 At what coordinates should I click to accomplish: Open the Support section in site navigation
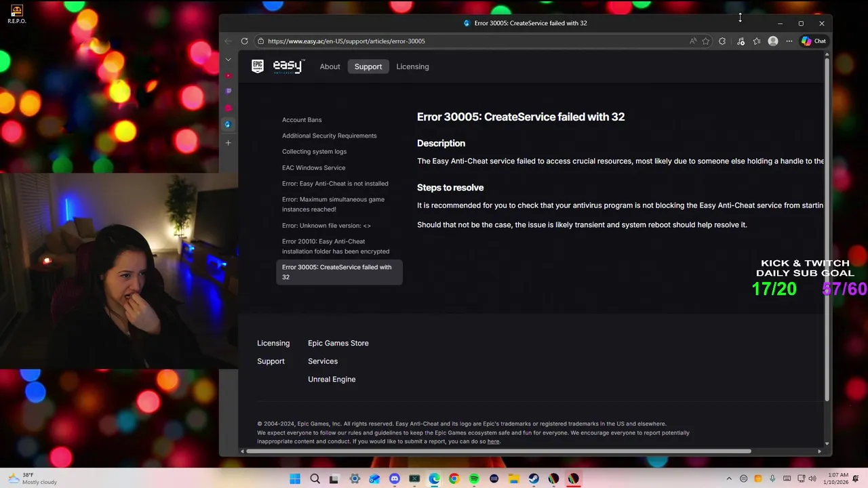(368, 66)
